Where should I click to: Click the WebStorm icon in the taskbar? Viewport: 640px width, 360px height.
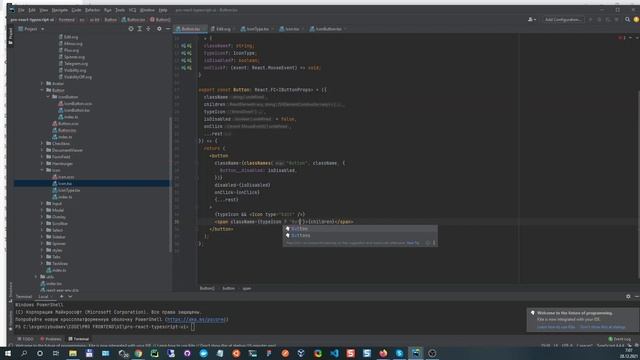tap(416, 353)
